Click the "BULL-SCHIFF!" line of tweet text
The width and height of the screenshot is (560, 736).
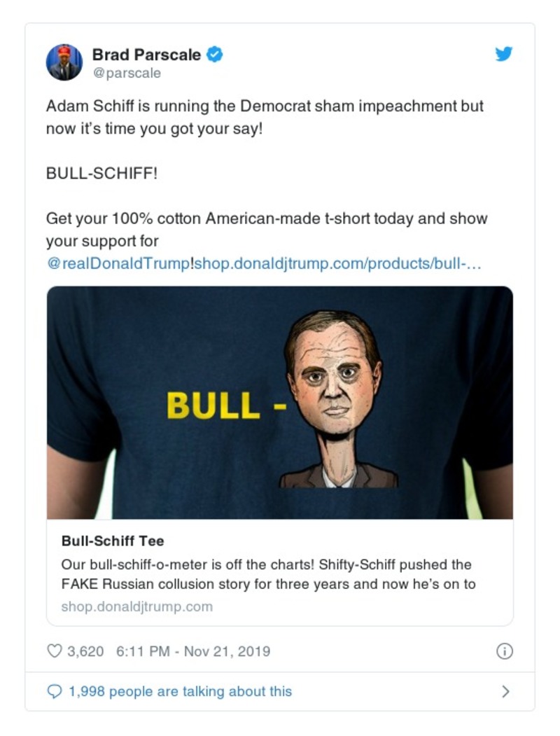tap(101, 173)
